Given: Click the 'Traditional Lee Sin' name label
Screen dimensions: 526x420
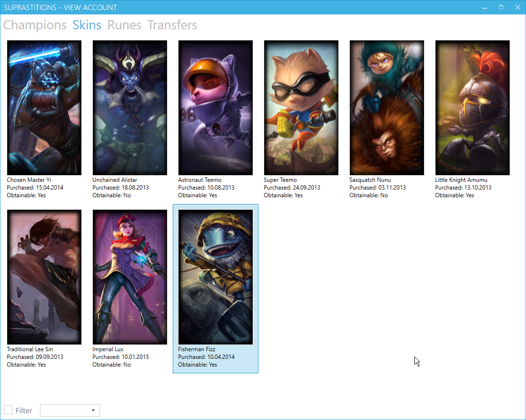Looking at the screenshot, I should [x=30, y=349].
